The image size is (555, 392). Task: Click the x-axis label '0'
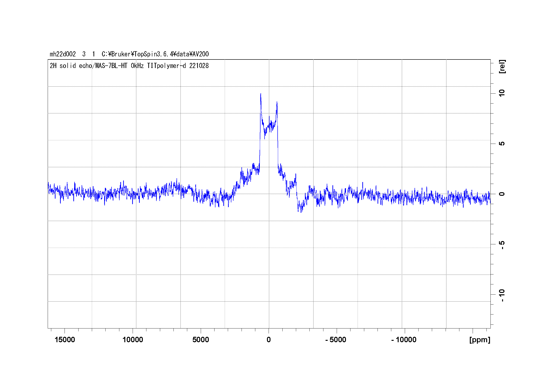(269, 340)
